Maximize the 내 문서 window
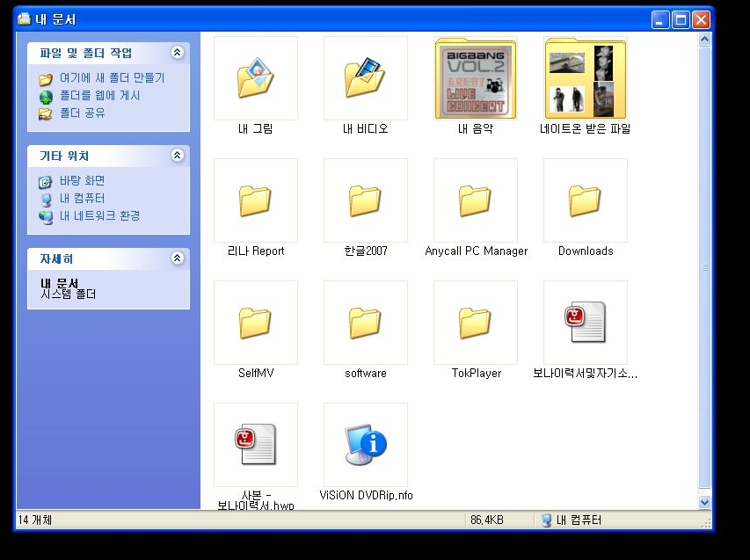 (x=681, y=19)
